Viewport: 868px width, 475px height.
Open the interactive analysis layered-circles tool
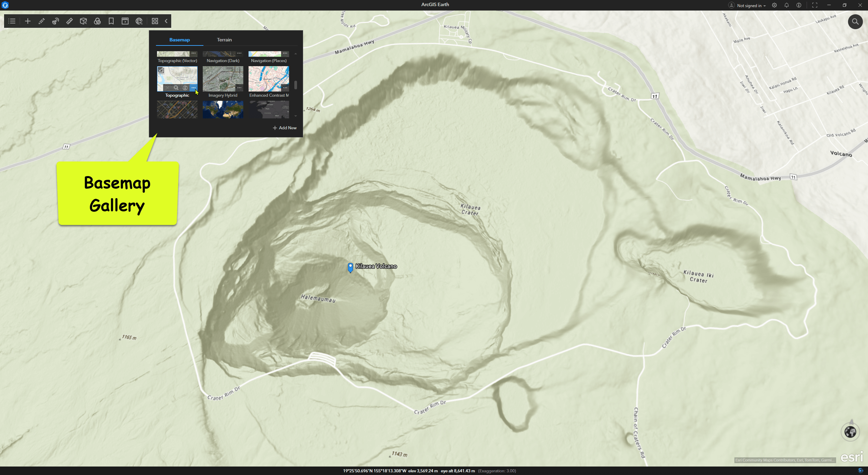click(x=97, y=21)
